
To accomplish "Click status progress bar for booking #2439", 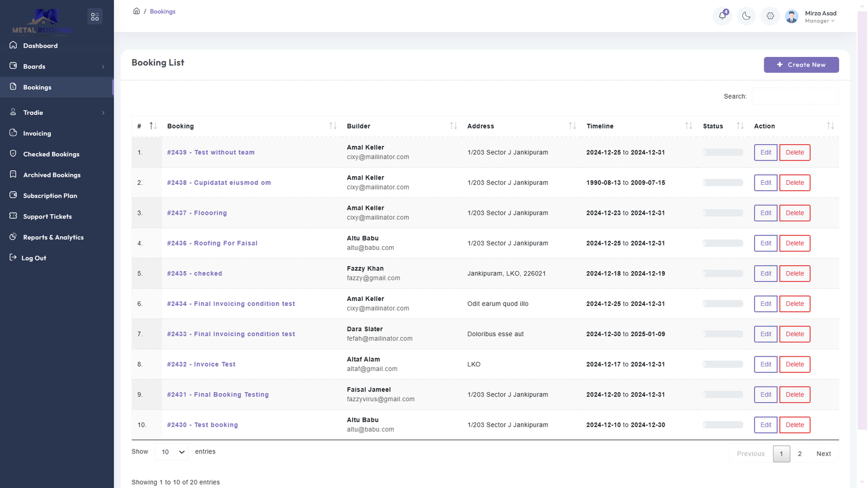I will tap(723, 152).
